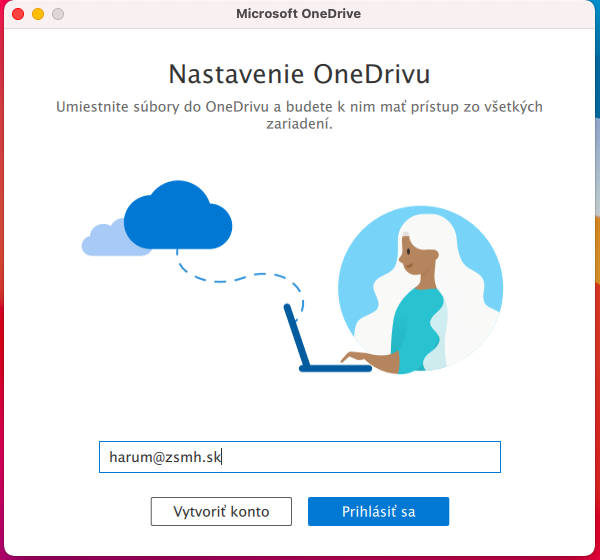Click the woman's hand on the laptop
The image size is (600, 560).
[x=354, y=358]
